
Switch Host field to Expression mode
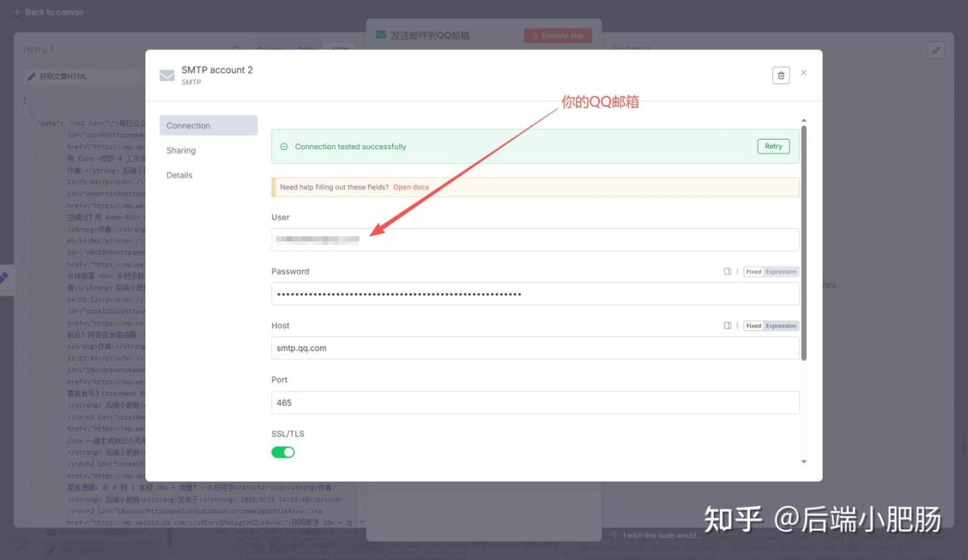[x=780, y=326]
